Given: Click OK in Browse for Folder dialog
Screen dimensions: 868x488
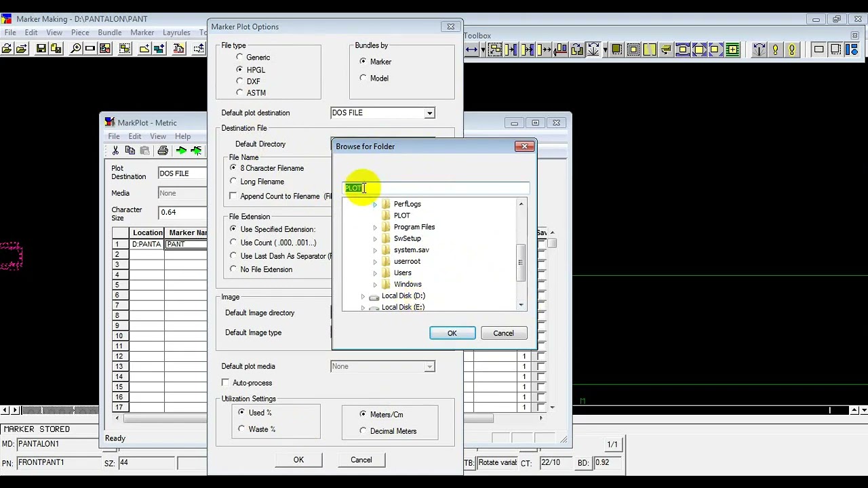Looking at the screenshot, I should click(x=452, y=333).
